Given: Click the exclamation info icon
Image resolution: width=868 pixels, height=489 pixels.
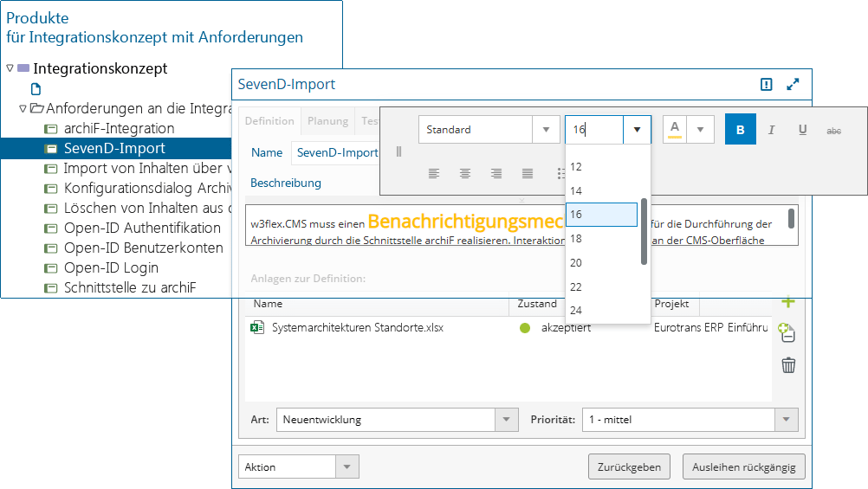Looking at the screenshot, I should (x=766, y=85).
